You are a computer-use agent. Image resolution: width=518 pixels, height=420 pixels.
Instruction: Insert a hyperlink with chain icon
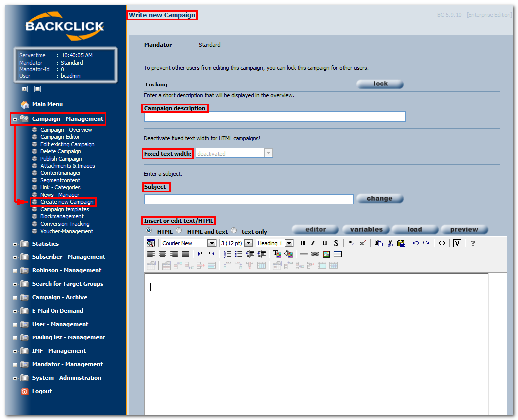315,254
